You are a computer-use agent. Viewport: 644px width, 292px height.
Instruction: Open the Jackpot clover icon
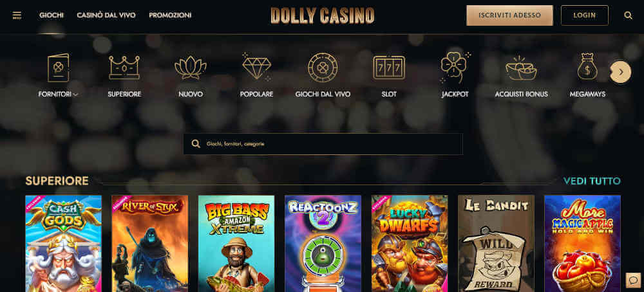pos(455,67)
